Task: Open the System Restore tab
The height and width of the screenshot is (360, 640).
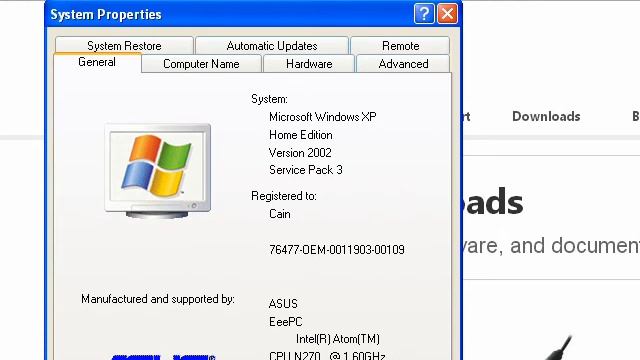Action: tap(124, 46)
